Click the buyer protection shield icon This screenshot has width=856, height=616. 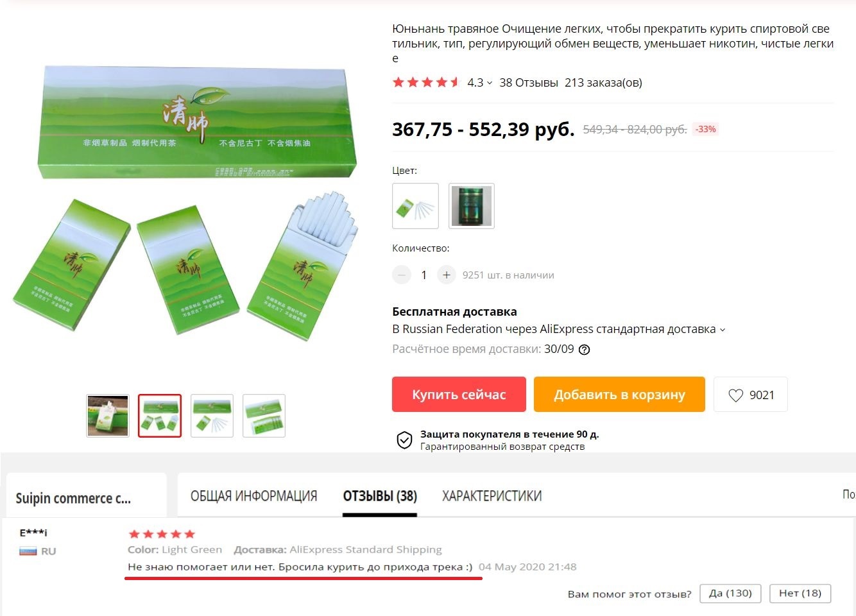(404, 440)
